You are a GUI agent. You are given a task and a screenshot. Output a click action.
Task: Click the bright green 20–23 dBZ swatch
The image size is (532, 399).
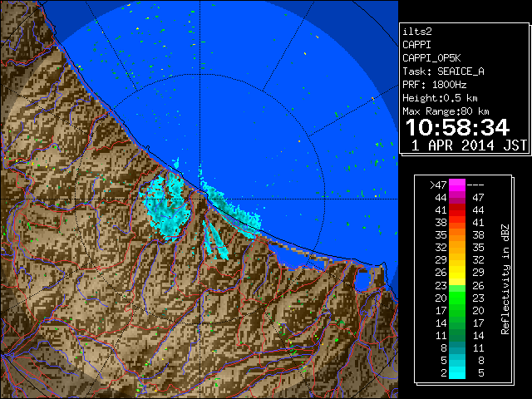pyautogui.click(x=456, y=298)
